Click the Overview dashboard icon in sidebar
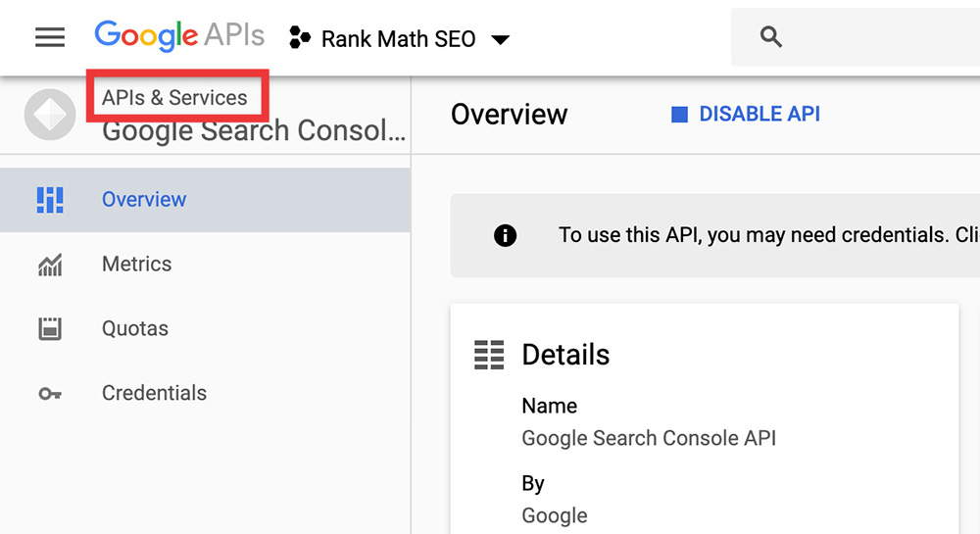 coord(50,199)
